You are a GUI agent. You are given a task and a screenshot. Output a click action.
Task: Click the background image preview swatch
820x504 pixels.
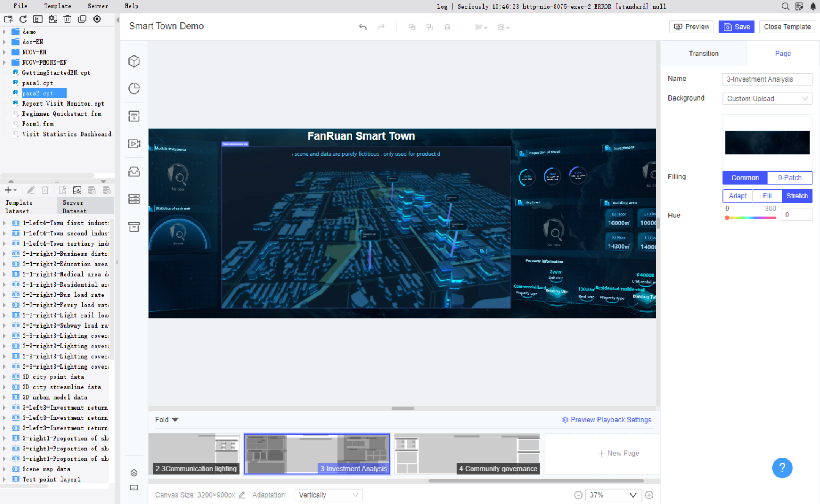[x=767, y=142]
